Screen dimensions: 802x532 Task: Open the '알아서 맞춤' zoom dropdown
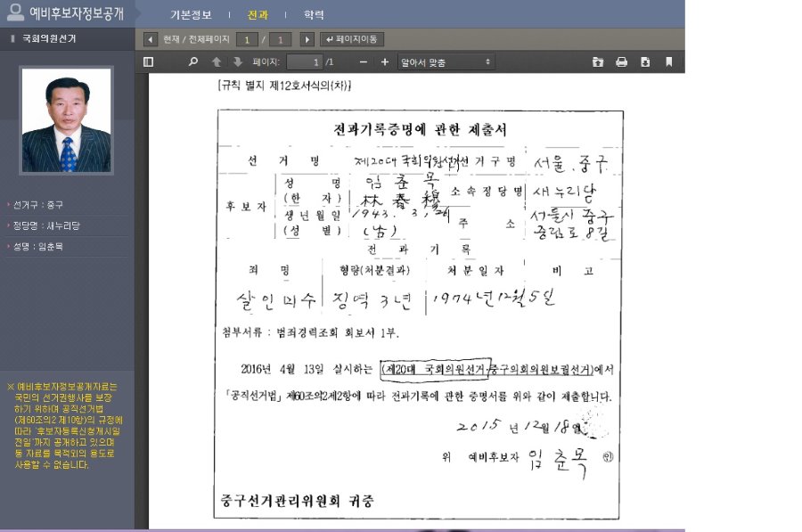point(446,62)
